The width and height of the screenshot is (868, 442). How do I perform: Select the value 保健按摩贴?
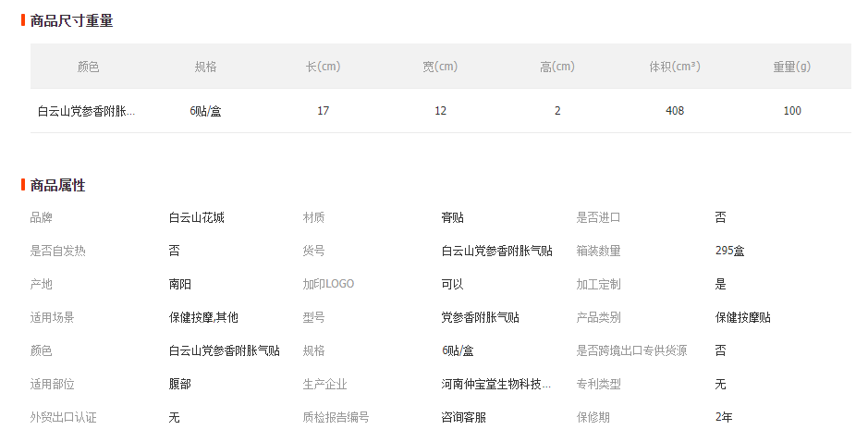point(742,317)
